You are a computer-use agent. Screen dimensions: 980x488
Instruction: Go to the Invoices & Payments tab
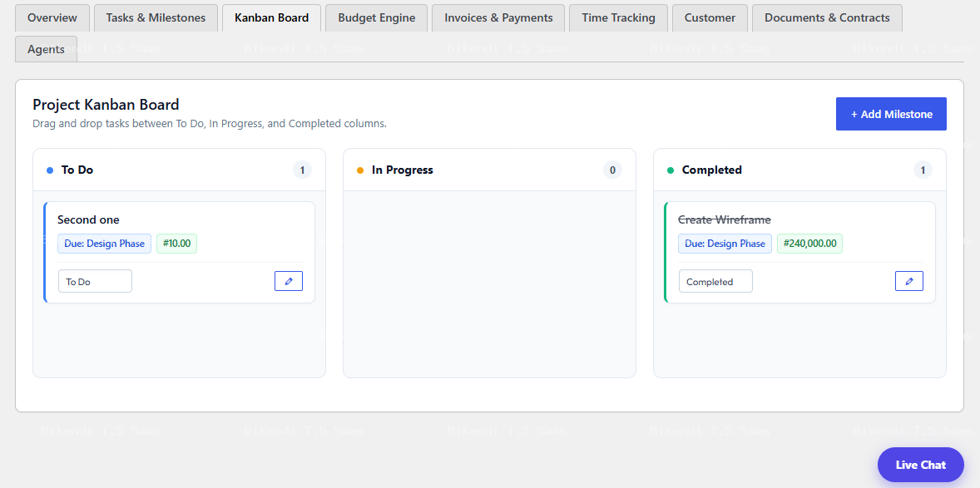click(499, 17)
